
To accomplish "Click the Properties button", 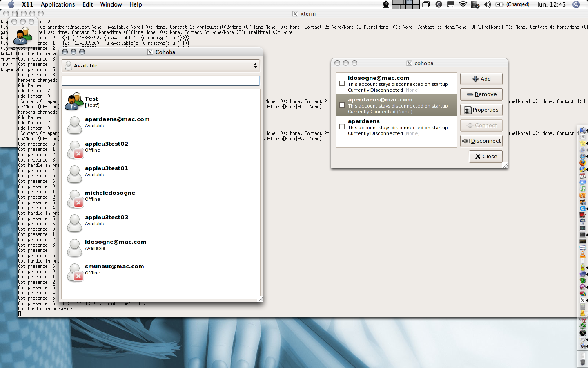I will [x=481, y=110].
